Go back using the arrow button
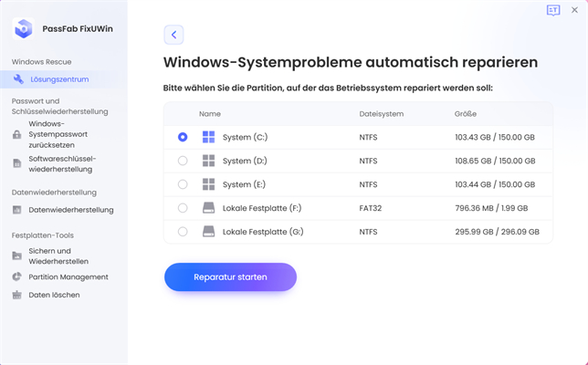 (x=174, y=35)
